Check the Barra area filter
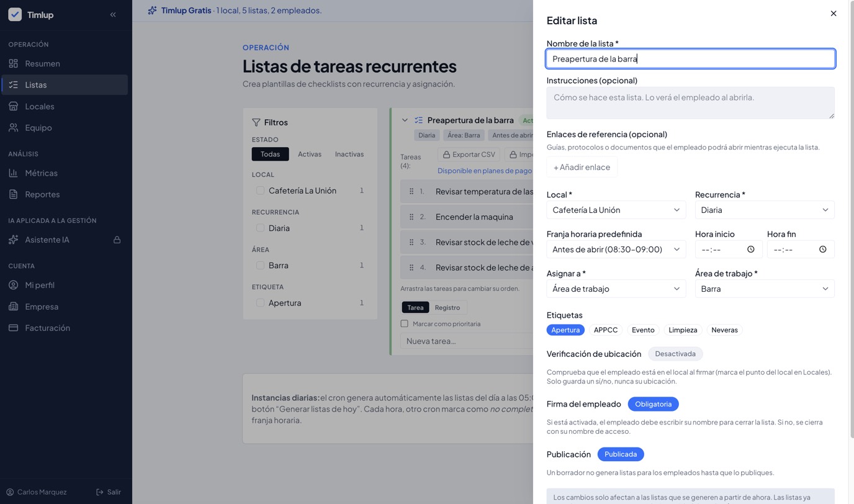This screenshot has width=854, height=504. [260, 265]
